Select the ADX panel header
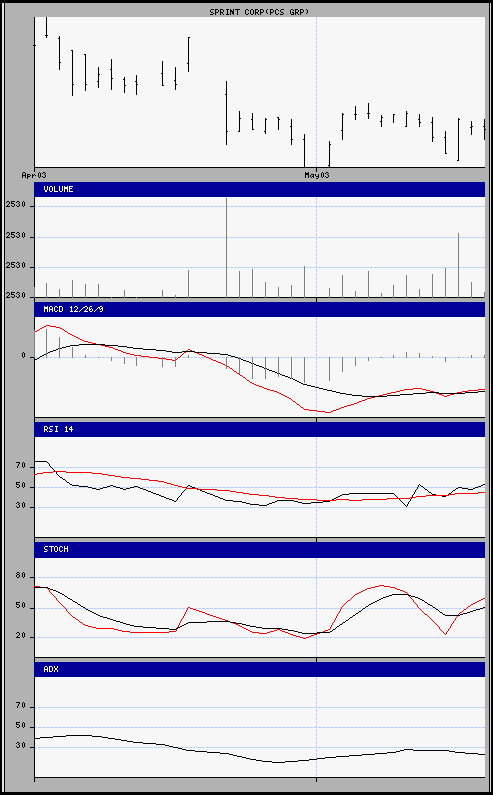This screenshot has height=795, width=493. coord(260,669)
